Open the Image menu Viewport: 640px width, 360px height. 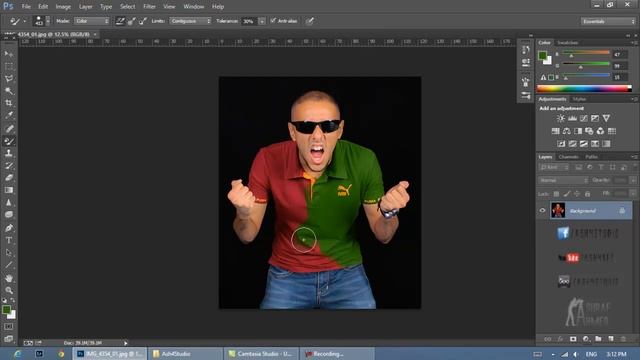coord(63,7)
